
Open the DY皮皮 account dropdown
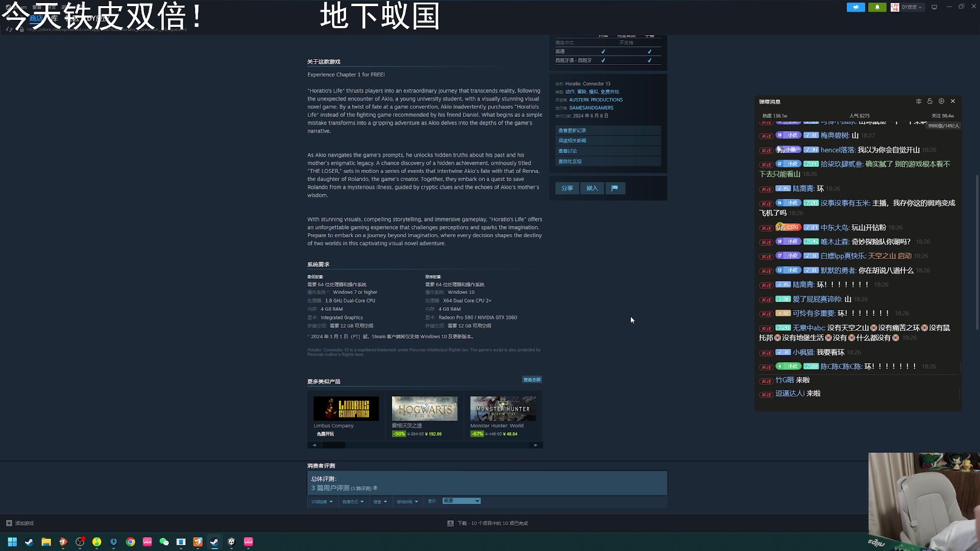tap(912, 7)
